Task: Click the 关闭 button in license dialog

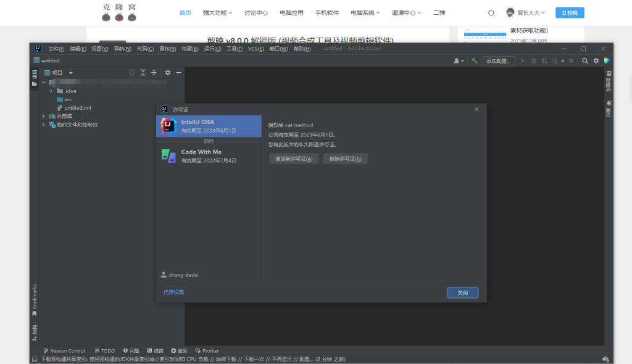Action: tap(463, 293)
